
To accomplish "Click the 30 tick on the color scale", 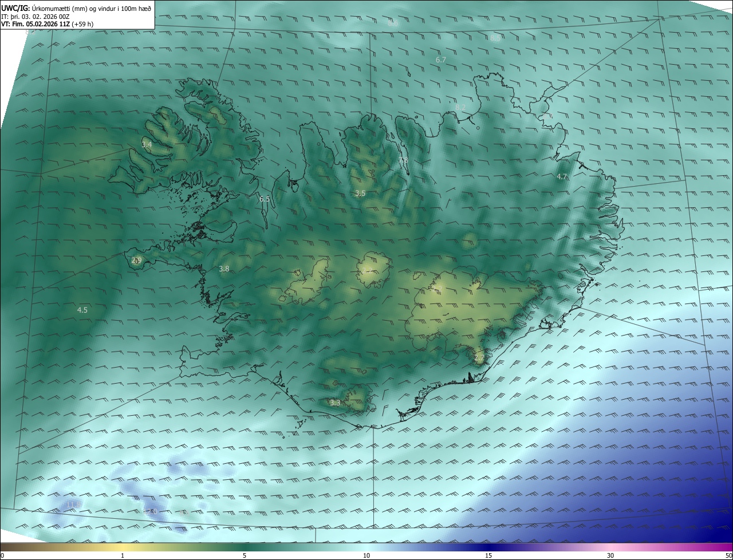I will pos(610,555).
